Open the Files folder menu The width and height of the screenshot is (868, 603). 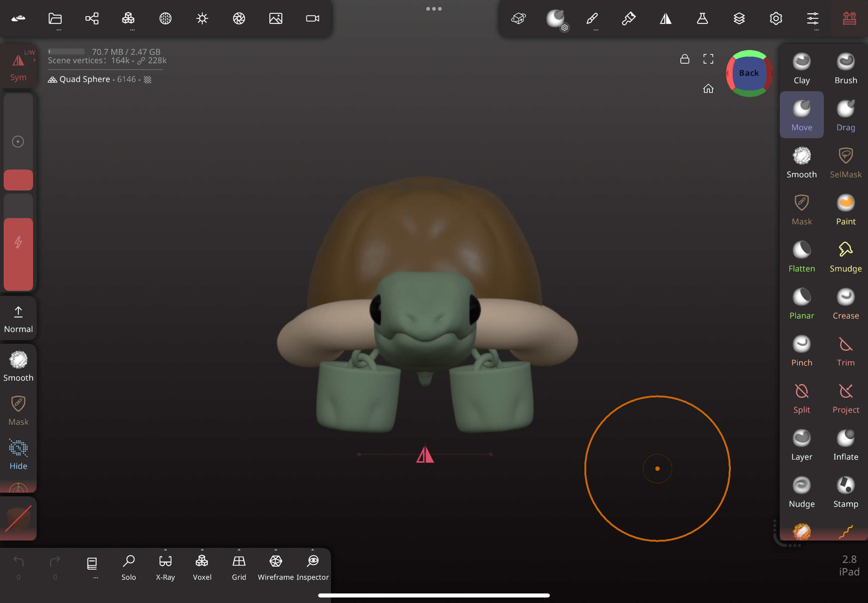55,18
